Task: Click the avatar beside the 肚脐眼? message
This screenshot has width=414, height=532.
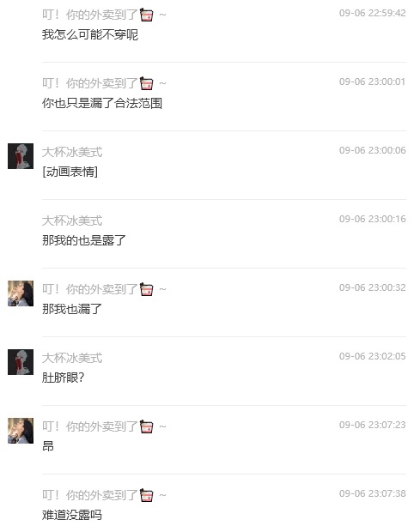Action: pos(21,362)
